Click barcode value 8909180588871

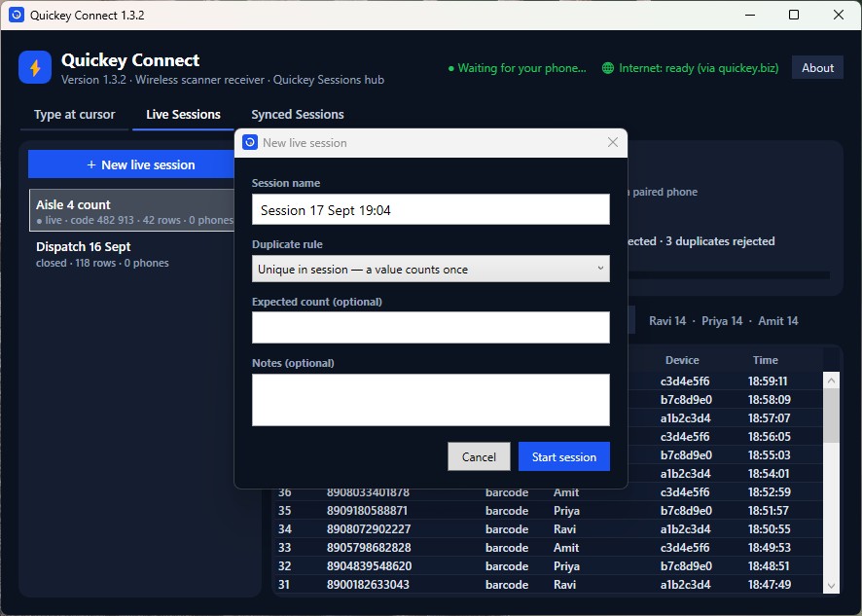point(367,510)
